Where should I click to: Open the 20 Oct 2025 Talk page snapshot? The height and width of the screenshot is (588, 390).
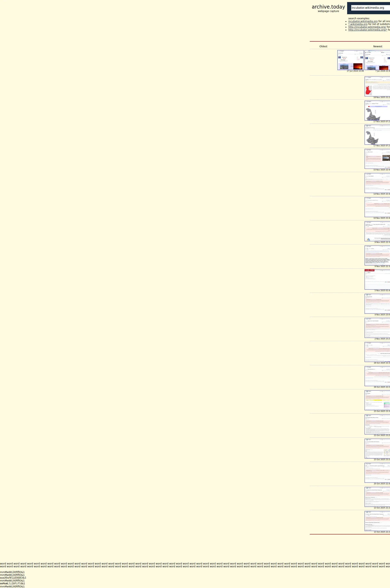pyautogui.click(x=377, y=473)
